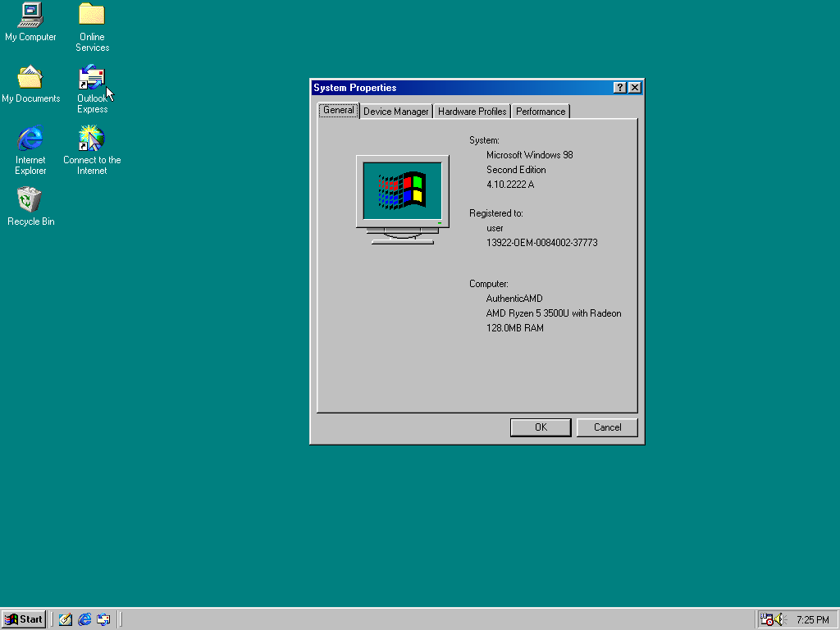
Task: Click the System Properties title bar
Action: (461, 87)
